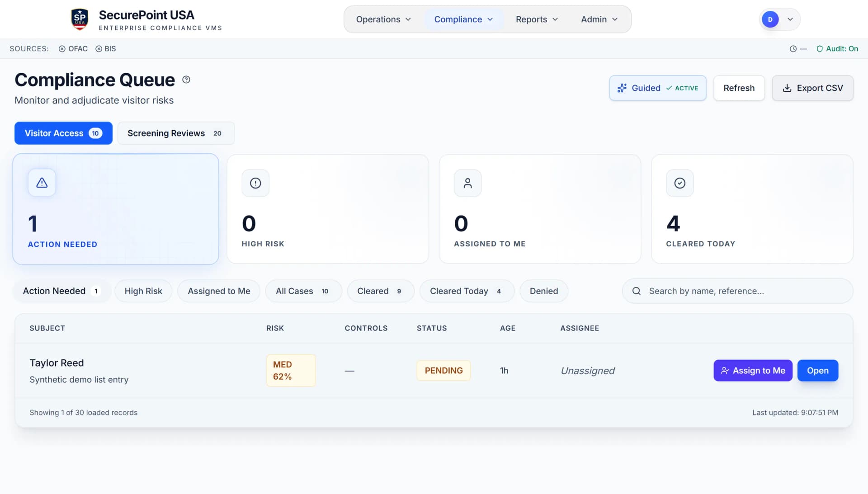Click the exclamation circle icon on High Risk card
868x494 pixels.
[255, 183]
